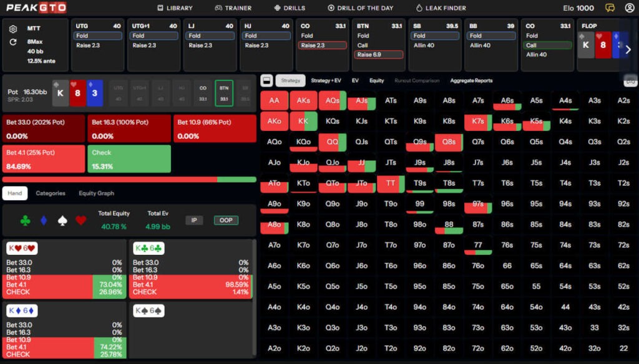Expand the board panel with the right chevron
639x364 pixels.
[628, 49]
